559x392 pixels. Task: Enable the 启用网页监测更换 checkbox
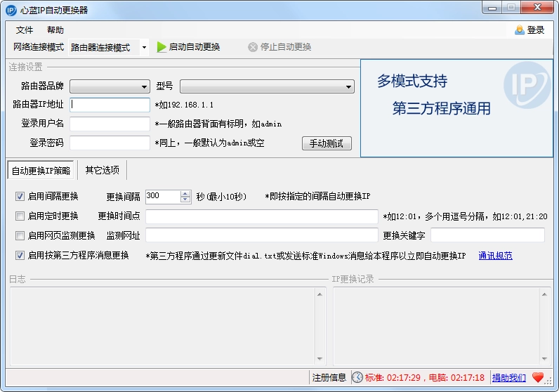[20, 235]
